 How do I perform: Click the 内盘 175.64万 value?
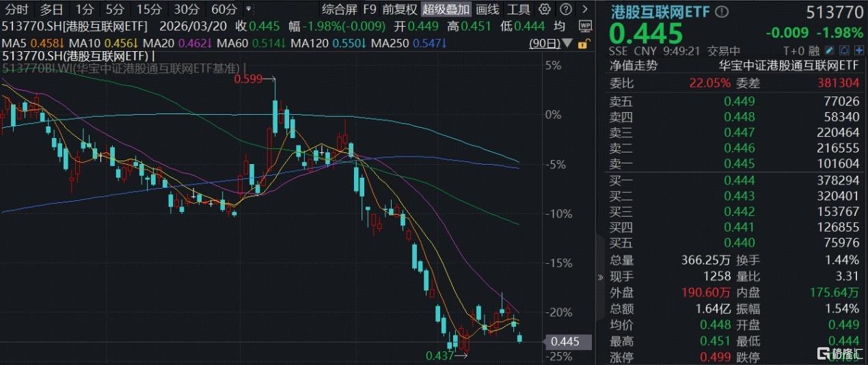pos(834,293)
